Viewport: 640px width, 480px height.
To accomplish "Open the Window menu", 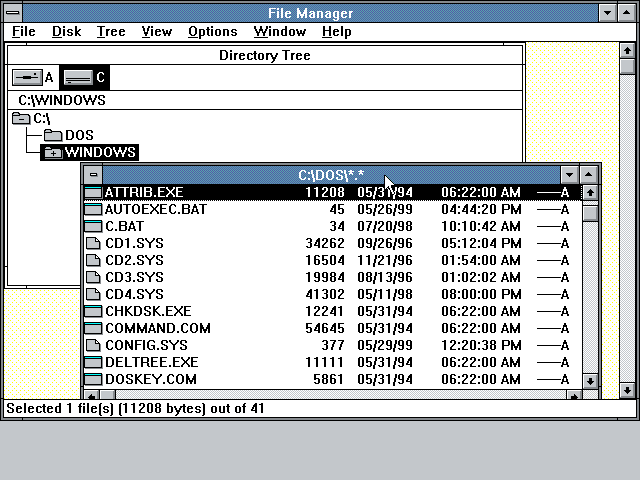I will 280,31.
